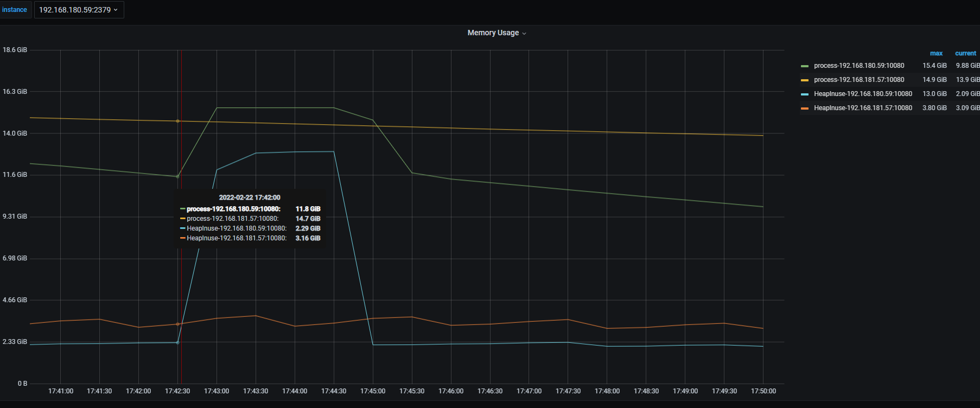
Task: Click orange HeapInuse data point at red crosshair
Action: click(177, 324)
